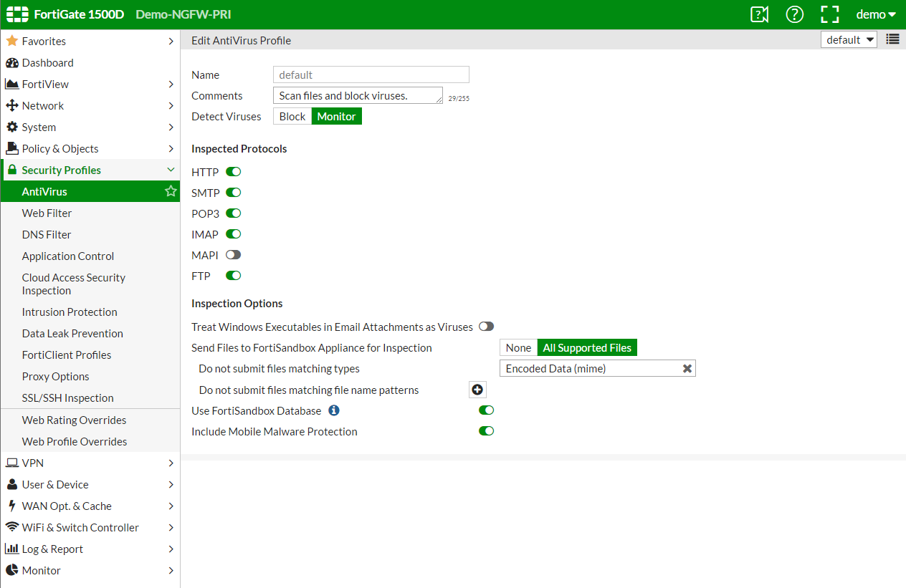Toggle HTTP protocol inspection
The image size is (906, 588).
[x=234, y=171]
